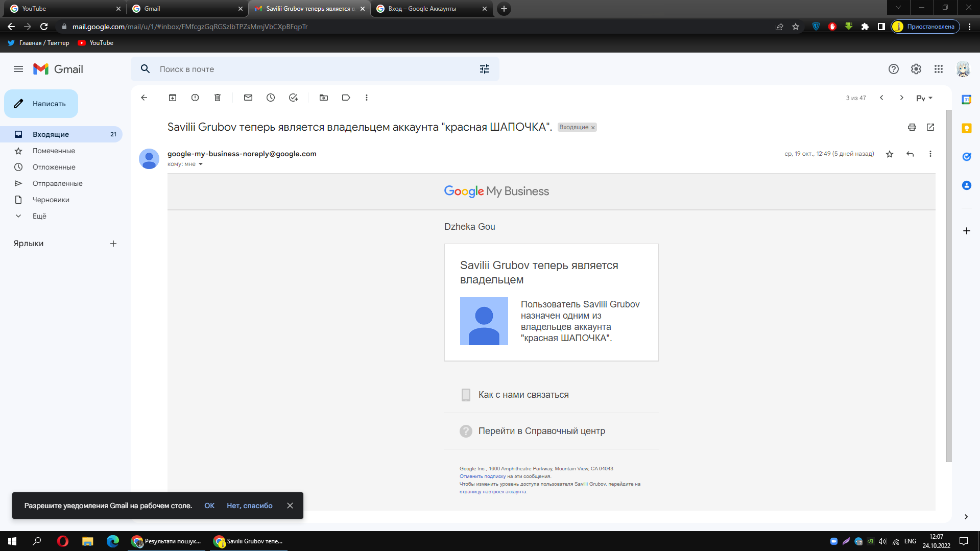Decline notifications with Нет, спасибо
Viewport: 980px width, 551px height.
(x=250, y=506)
